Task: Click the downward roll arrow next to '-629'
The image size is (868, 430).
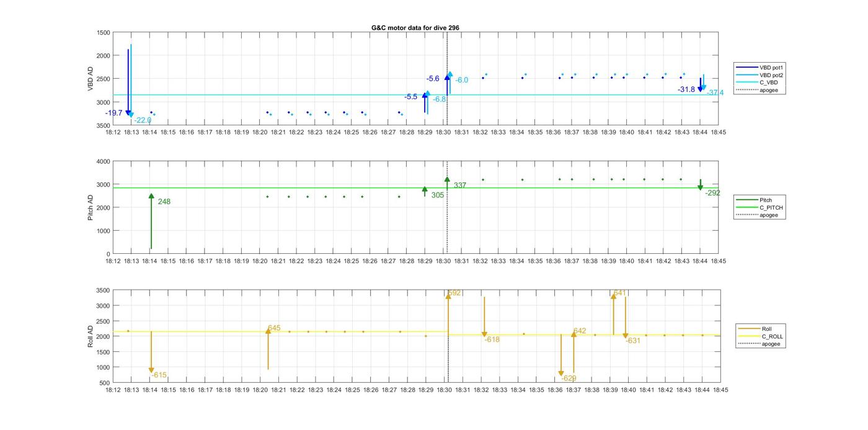Action: click(561, 356)
